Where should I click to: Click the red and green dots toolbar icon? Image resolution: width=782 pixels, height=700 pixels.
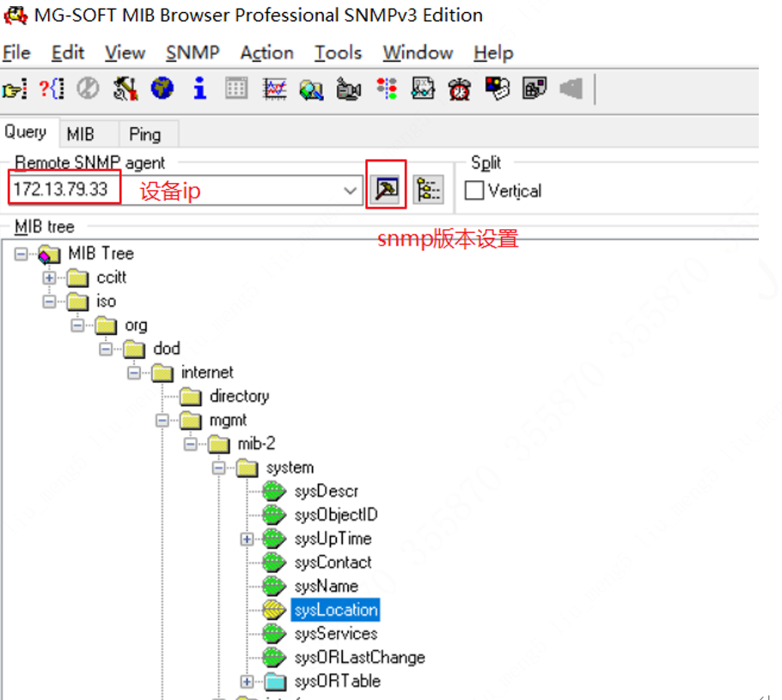pyautogui.click(x=387, y=89)
